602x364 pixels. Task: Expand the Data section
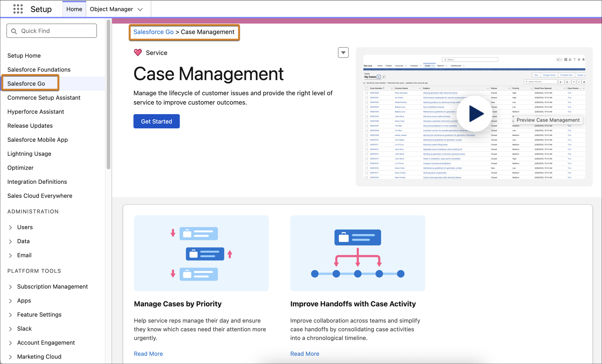[10, 241]
